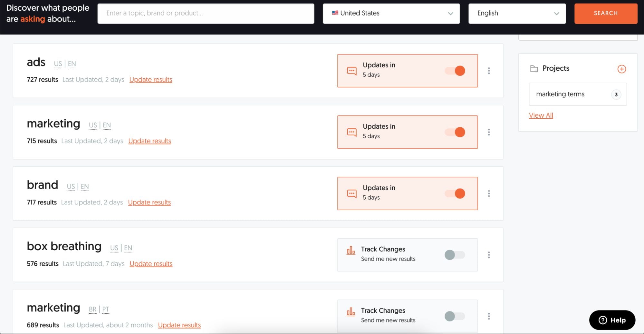Click the Projects folder icon
The height and width of the screenshot is (334, 644).
[534, 69]
